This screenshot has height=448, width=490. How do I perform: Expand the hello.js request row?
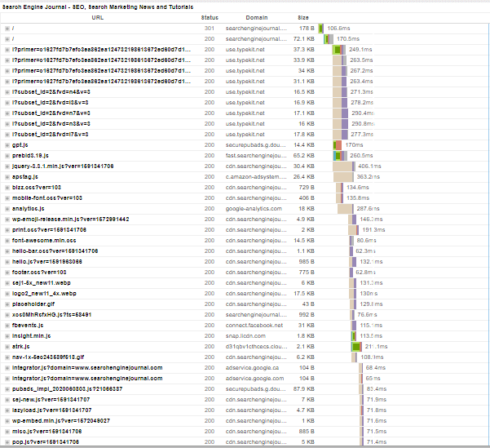pos(7,262)
